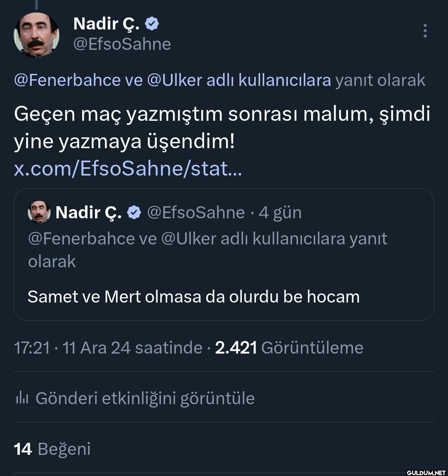This screenshot has height=476, width=448.
Task: Follow the x.com/EfsoSahne/stat... link
Action: pyautogui.click(x=128, y=169)
